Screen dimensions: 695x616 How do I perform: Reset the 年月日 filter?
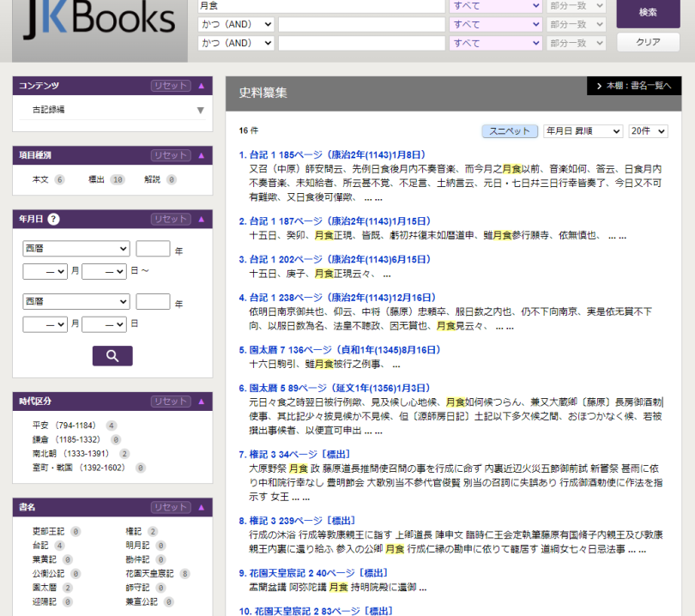coord(171,219)
